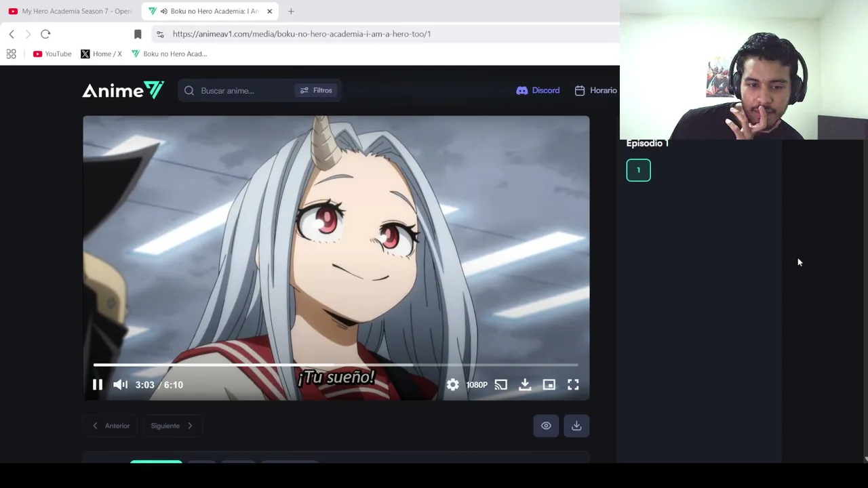
Task: Mark episode as watched with eye icon
Action: pos(546,426)
